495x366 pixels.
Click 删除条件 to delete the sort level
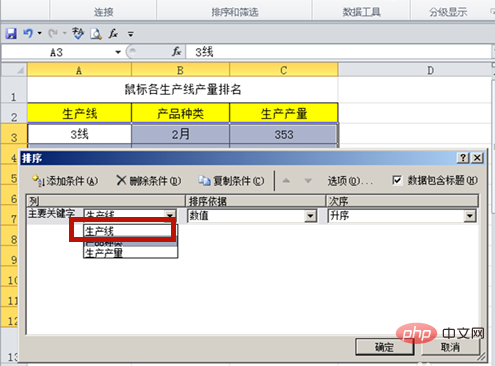[x=149, y=181]
